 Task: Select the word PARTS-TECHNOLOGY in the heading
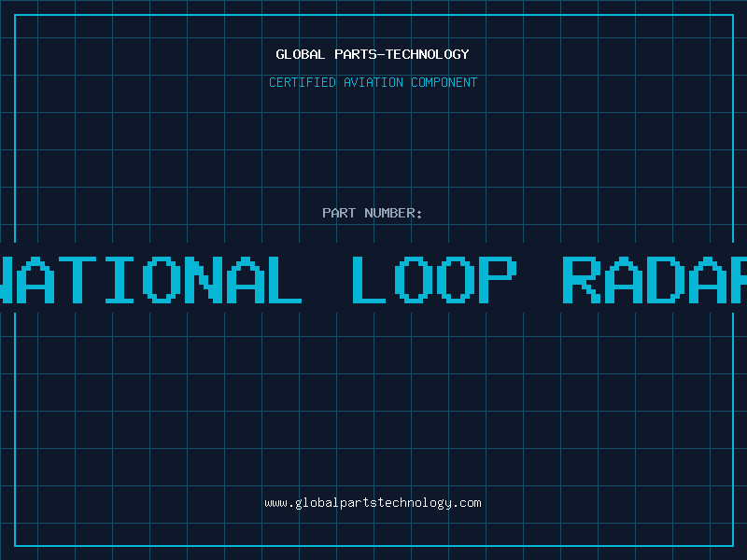coord(402,55)
